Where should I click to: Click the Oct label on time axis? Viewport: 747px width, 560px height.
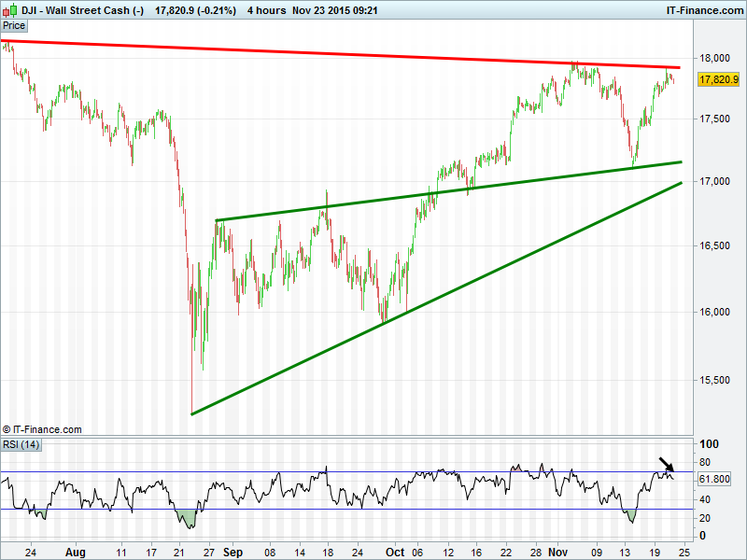[395, 553]
